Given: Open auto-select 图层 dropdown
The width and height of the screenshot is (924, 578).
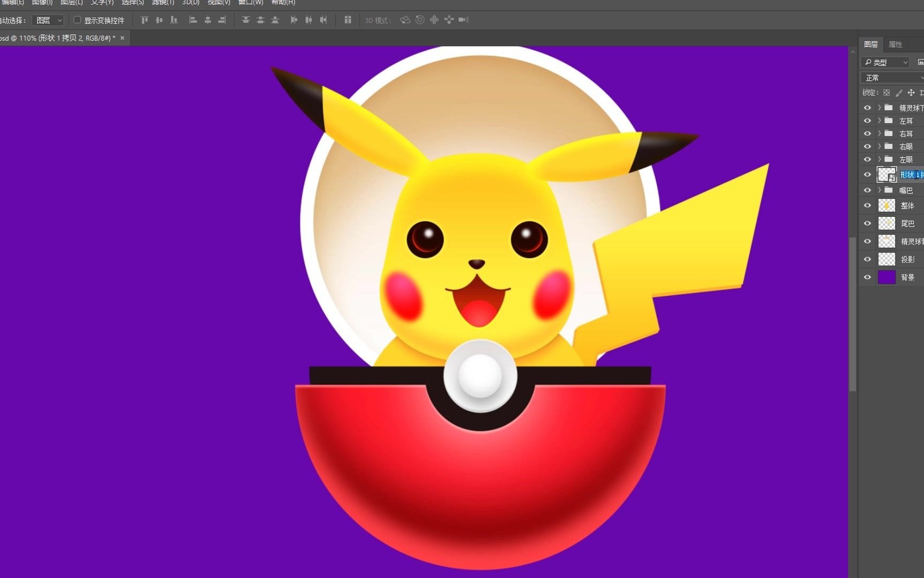Looking at the screenshot, I should coord(48,20).
